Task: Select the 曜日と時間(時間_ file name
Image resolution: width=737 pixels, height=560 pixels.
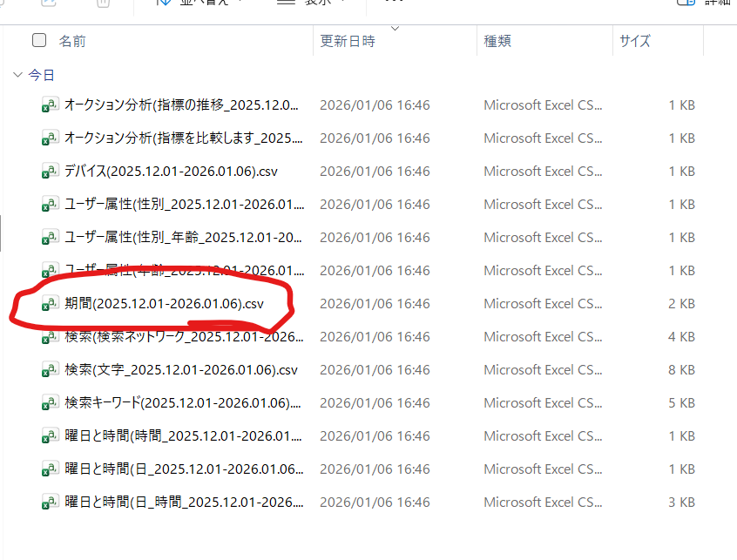Action: [184, 436]
